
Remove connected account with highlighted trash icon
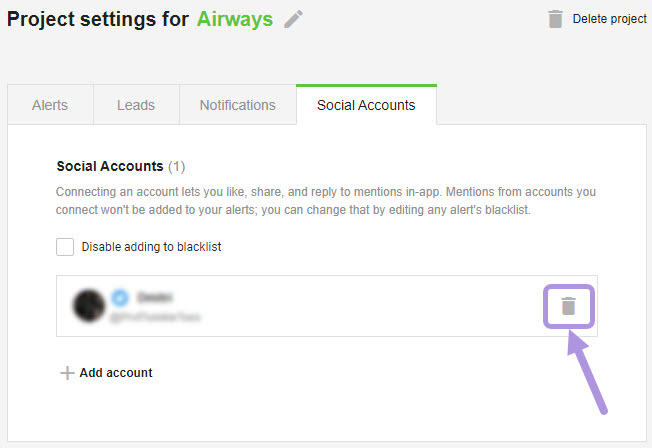coord(568,306)
